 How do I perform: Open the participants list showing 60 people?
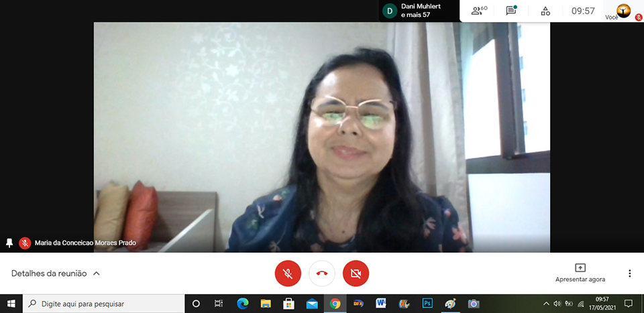pos(479,11)
